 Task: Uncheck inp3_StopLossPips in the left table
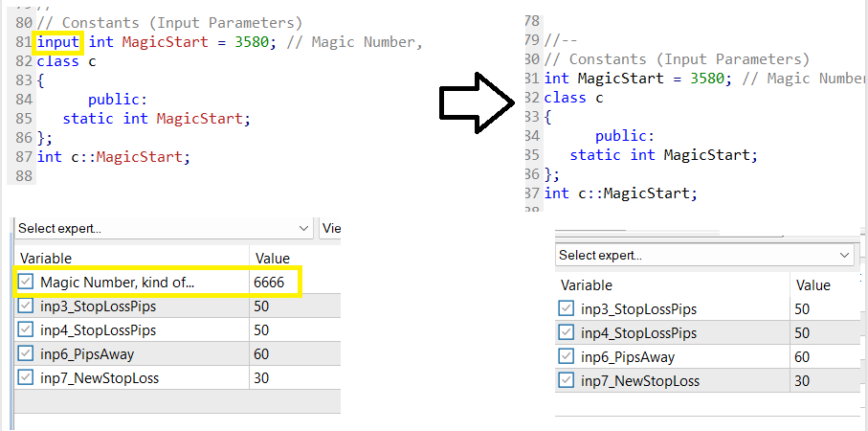click(26, 306)
